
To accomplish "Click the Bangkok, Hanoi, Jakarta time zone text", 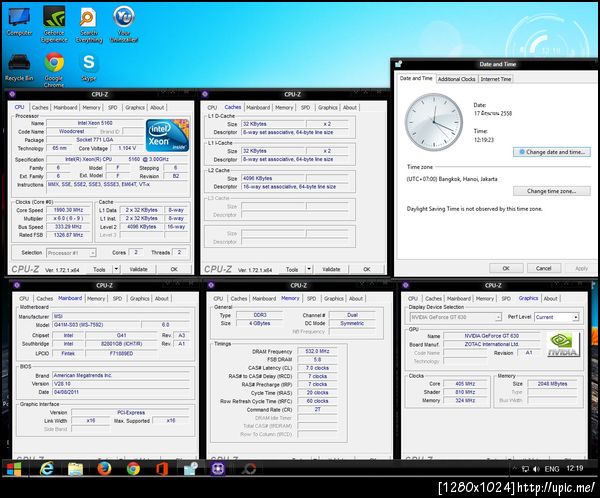I will pos(452,179).
